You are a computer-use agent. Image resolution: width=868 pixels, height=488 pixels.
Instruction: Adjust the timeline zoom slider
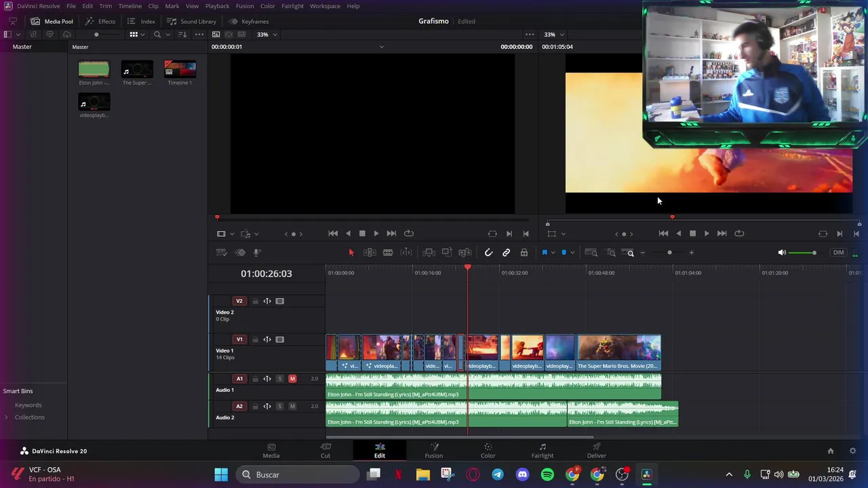(669, 253)
